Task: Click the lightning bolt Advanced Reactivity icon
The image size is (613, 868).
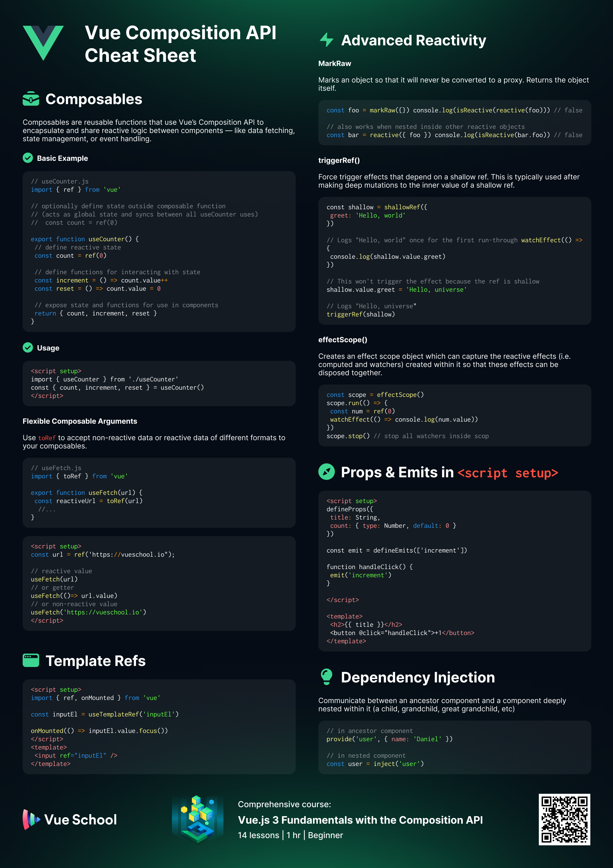Action: point(327,40)
